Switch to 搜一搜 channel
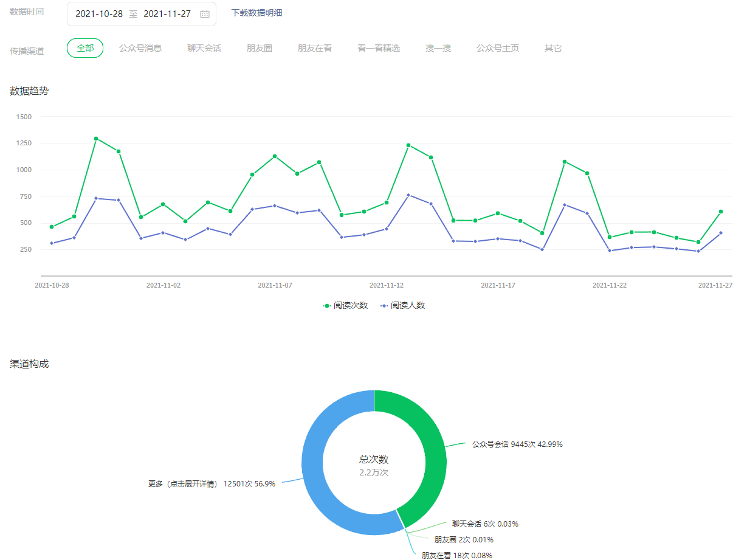This screenshot has width=747, height=560. coord(438,48)
